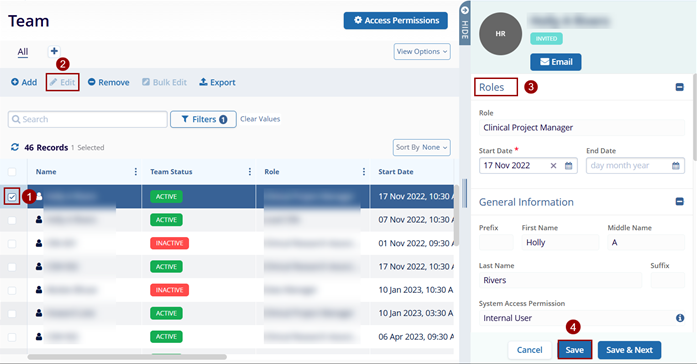Click the First Name field Holly
This screenshot has height=364, width=697.
point(560,242)
